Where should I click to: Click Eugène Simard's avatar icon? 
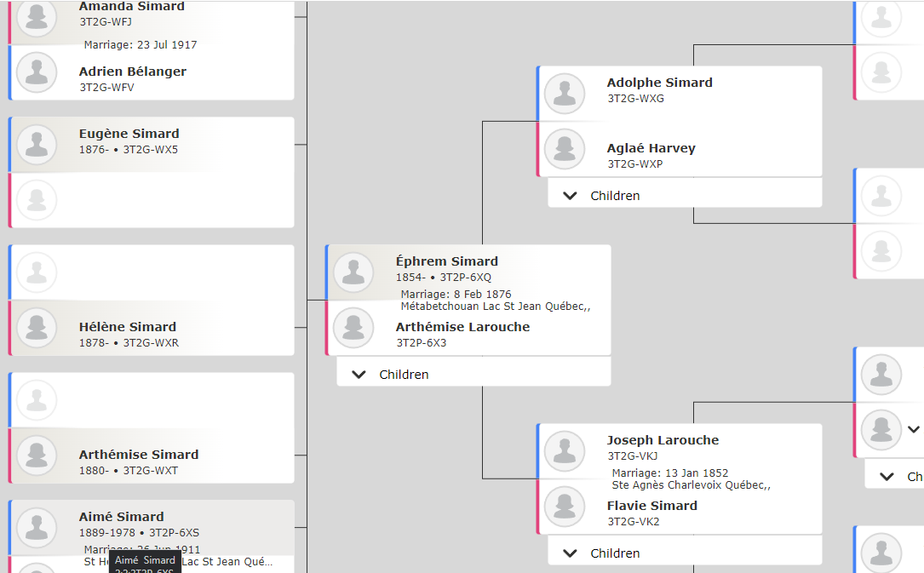(37, 144)
